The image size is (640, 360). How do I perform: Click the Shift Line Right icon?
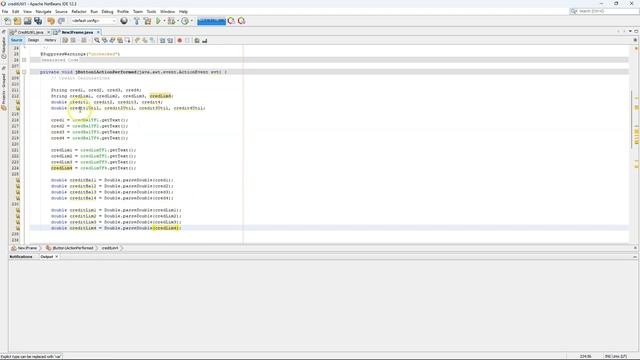pos(170,40)
